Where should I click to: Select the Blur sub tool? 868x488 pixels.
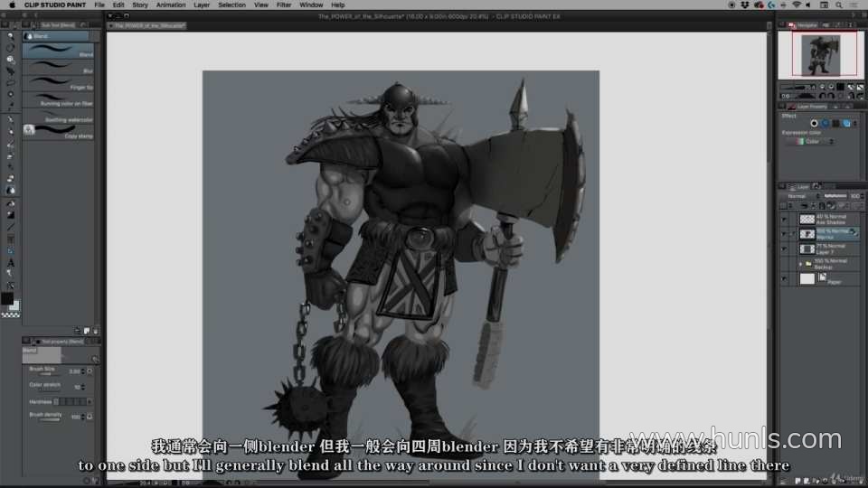[58, 66]
